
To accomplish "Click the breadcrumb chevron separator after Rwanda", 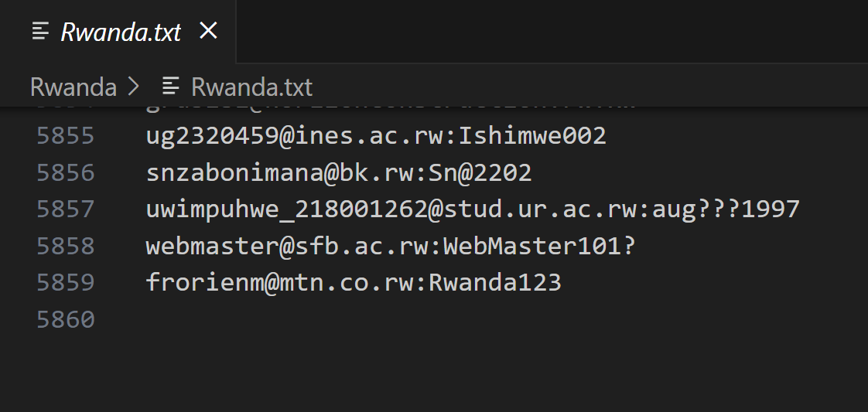I will [134, 87].
